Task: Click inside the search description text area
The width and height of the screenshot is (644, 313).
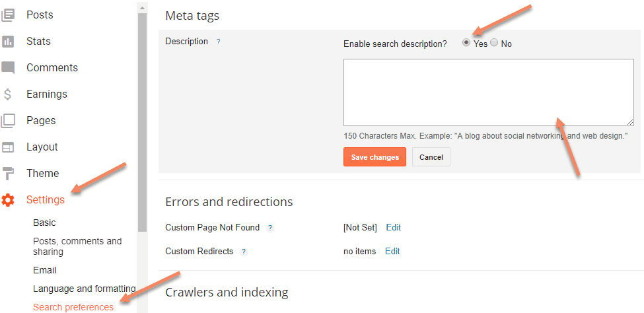Action: coord(489,92)
